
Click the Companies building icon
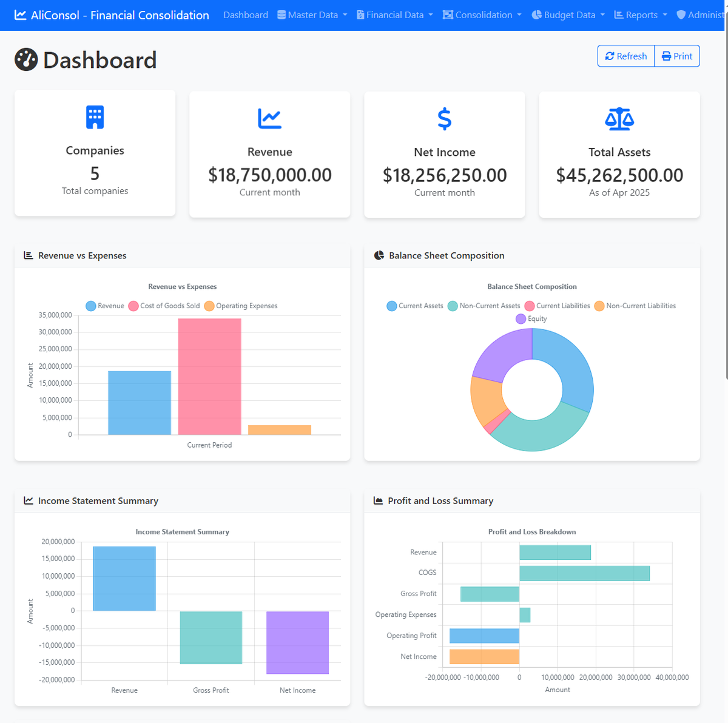coord(95,117)
